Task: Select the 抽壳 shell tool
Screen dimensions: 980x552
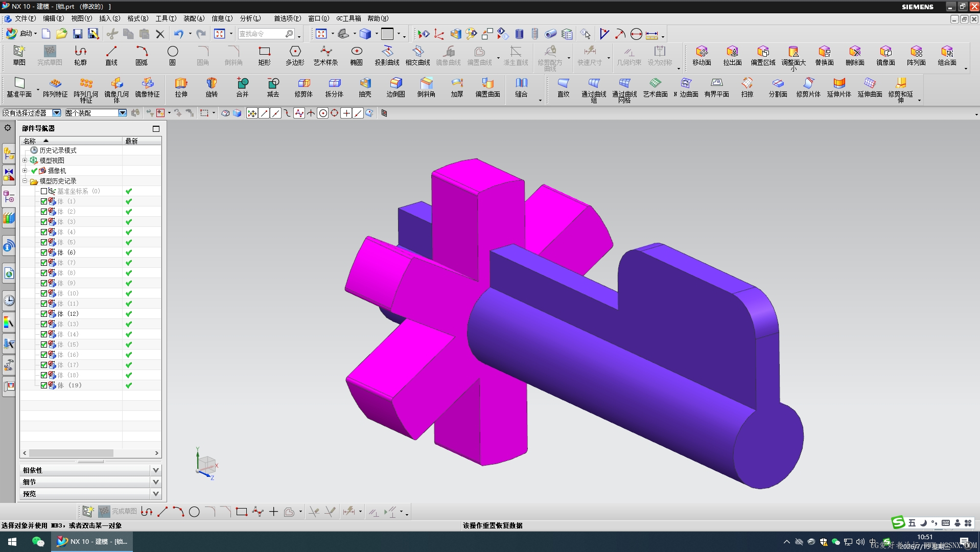Action: click(365, 87)
